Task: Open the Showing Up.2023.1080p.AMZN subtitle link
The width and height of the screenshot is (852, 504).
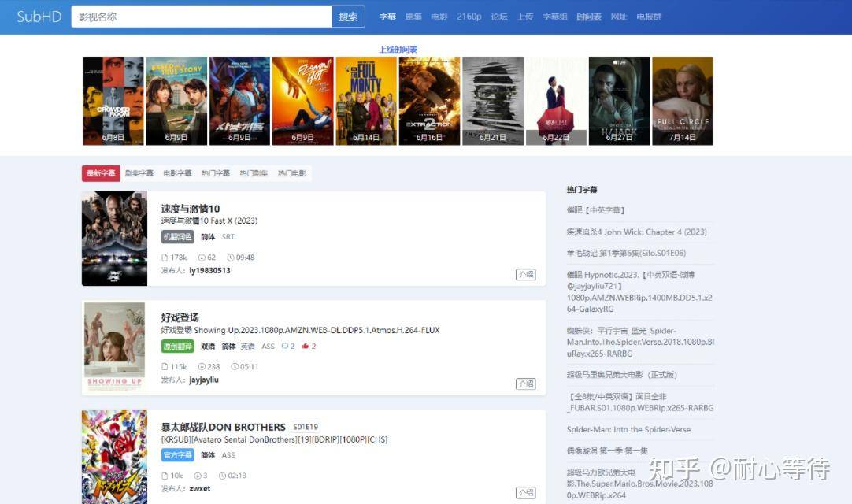Action: point(301,330)
